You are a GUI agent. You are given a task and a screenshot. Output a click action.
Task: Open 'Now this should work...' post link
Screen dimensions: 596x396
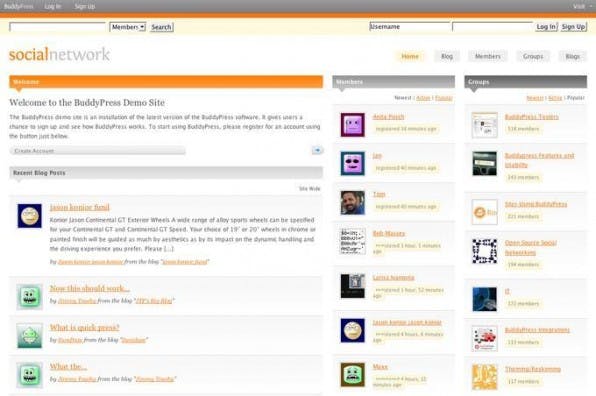[x=90, y=288]
